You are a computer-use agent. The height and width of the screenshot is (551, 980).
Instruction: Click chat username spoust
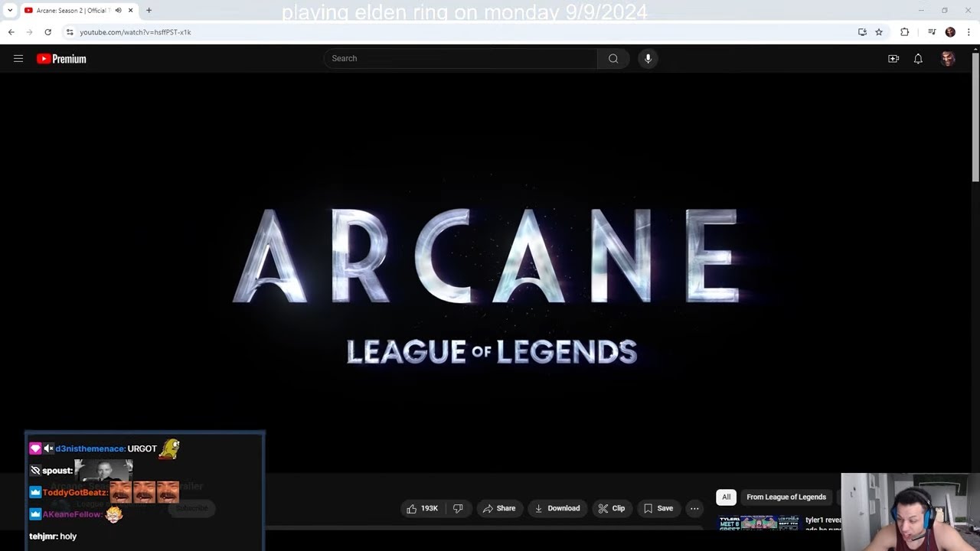tap(57, 471)
